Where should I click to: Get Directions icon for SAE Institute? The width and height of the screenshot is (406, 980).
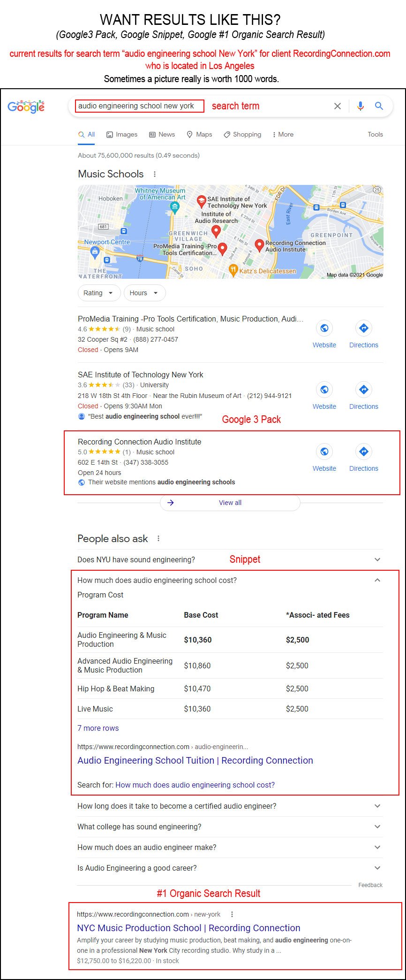point(364,390)
